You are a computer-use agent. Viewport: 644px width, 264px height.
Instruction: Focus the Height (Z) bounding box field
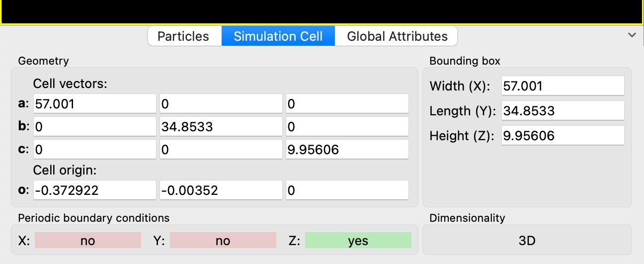[563, 136]
